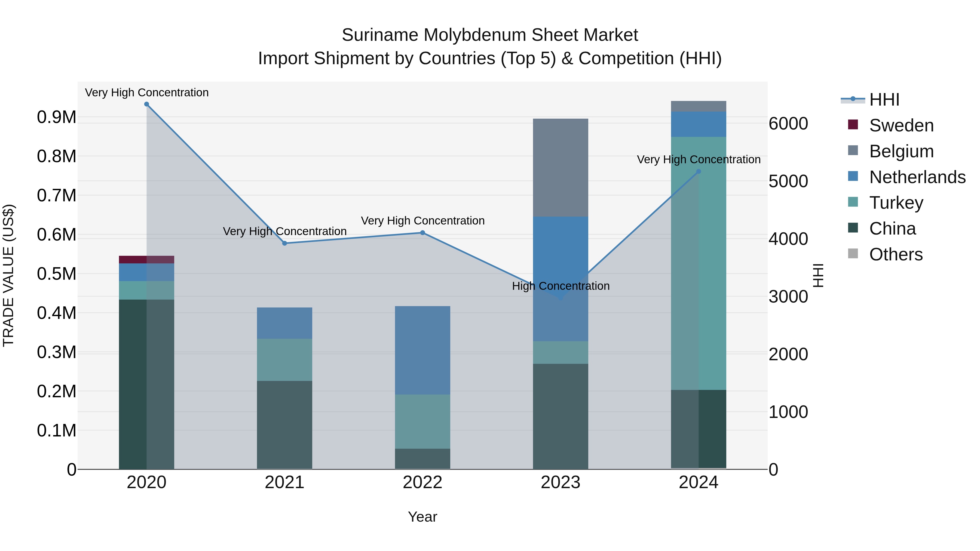The image size is (980, 551).
Task: Click the 2021 x-axis tick label
Action: [x=284, y=482]
